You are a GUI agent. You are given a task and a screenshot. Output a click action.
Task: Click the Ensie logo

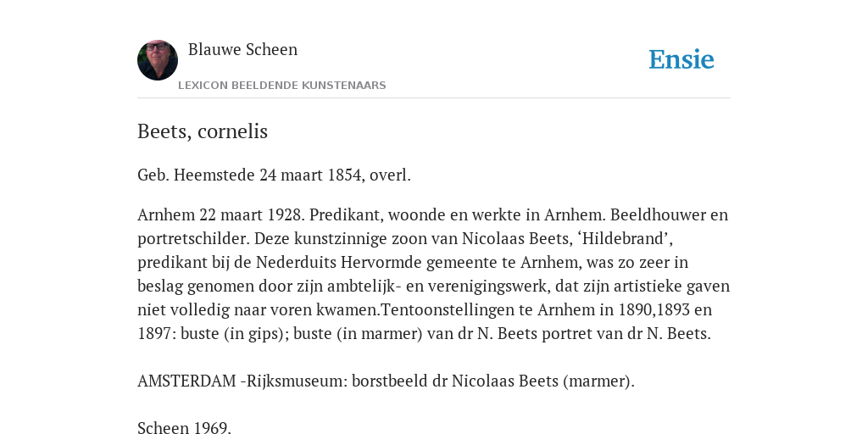[x=682, y=59]
